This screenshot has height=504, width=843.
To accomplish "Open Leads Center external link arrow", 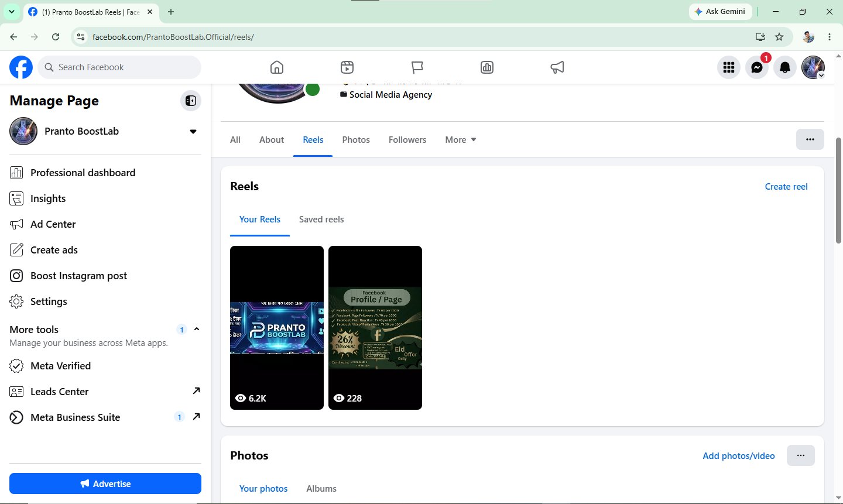I will tap(197, 391).
